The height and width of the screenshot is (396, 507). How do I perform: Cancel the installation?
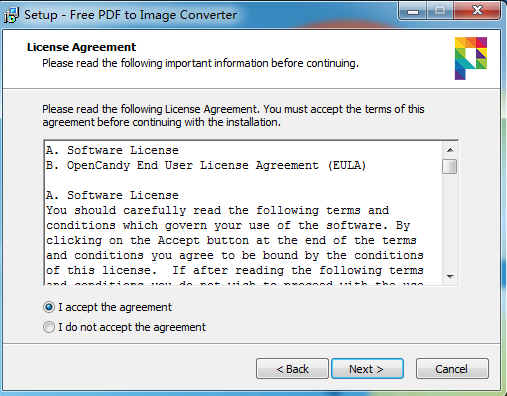[452, 369]
